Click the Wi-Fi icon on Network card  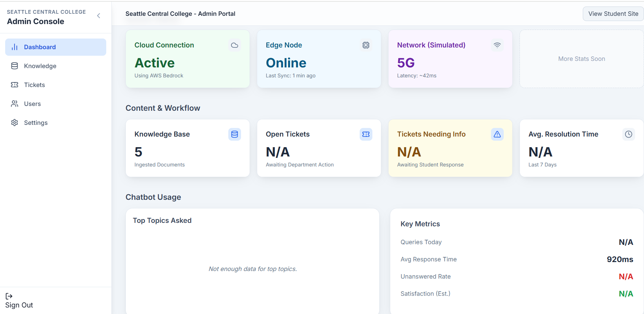tap(497, 45)
